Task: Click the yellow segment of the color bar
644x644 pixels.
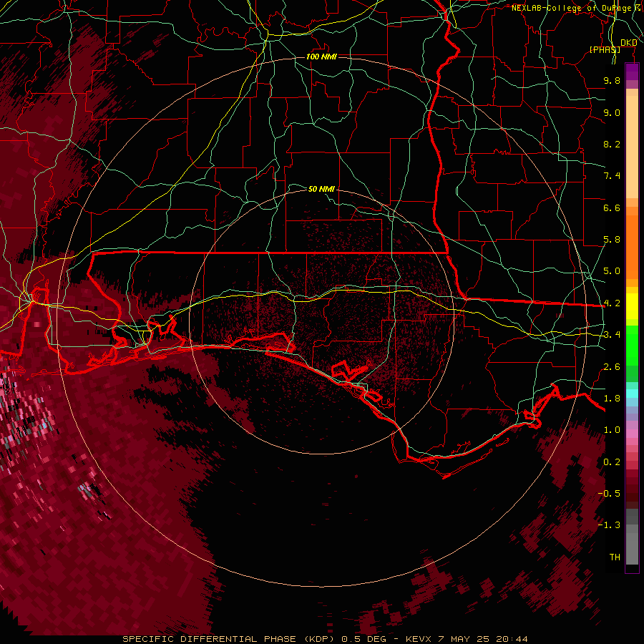Action: (632, 306)
